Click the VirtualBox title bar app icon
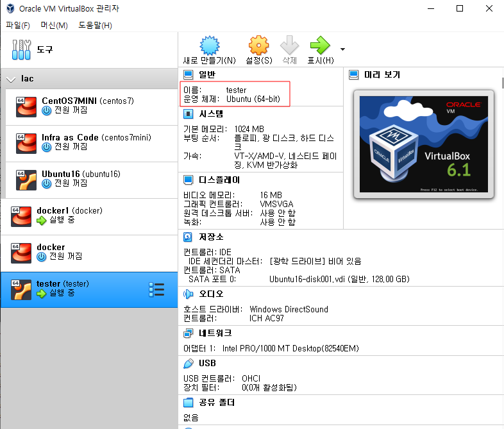 pos(11,8)
